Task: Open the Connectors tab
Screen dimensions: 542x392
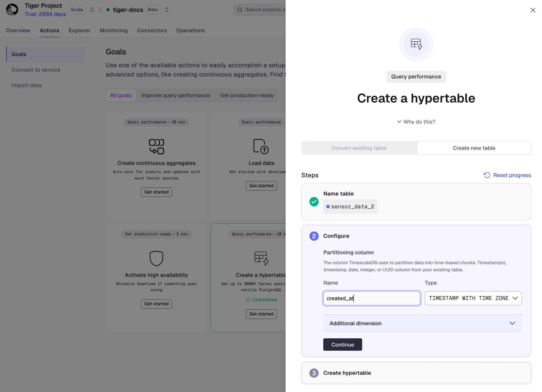Action: tap(152, 30)
